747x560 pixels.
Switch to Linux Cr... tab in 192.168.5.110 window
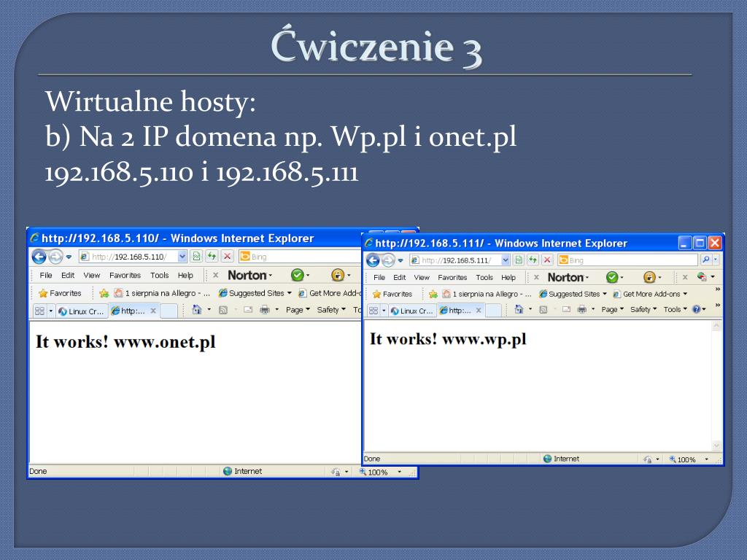[82, 311]
